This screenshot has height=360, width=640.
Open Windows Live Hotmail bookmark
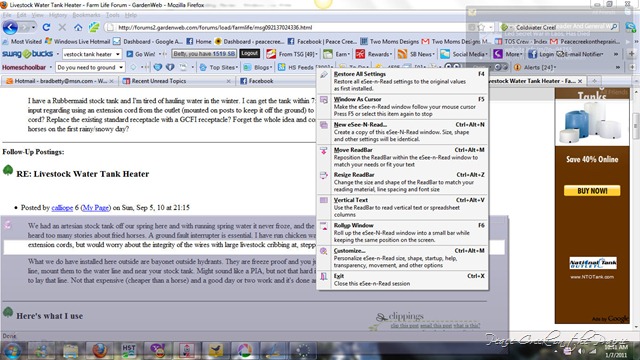coord(78,42)
